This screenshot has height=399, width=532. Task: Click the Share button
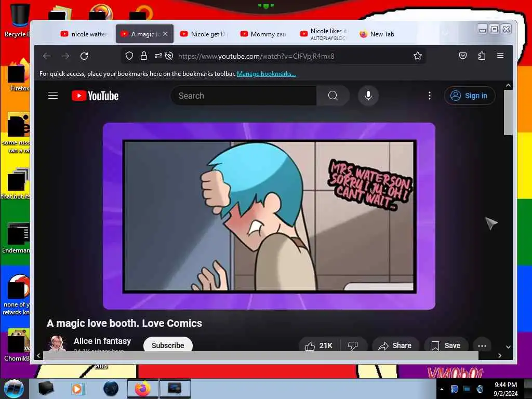tap(395, 345)
